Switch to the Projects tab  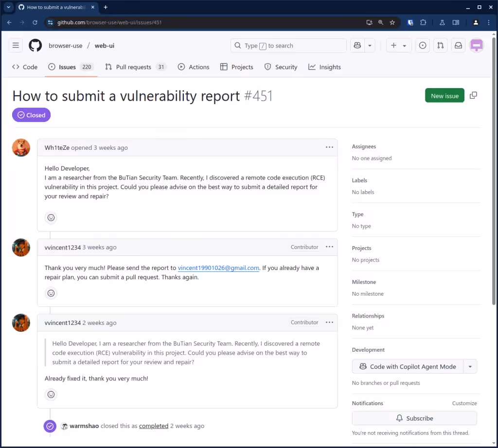tap(237, 67)
